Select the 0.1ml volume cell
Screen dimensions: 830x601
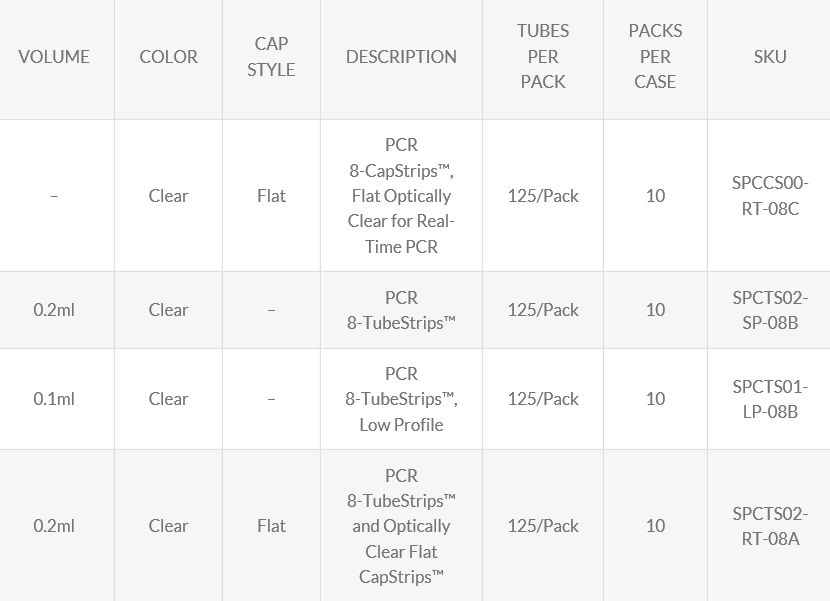point(54,399)
